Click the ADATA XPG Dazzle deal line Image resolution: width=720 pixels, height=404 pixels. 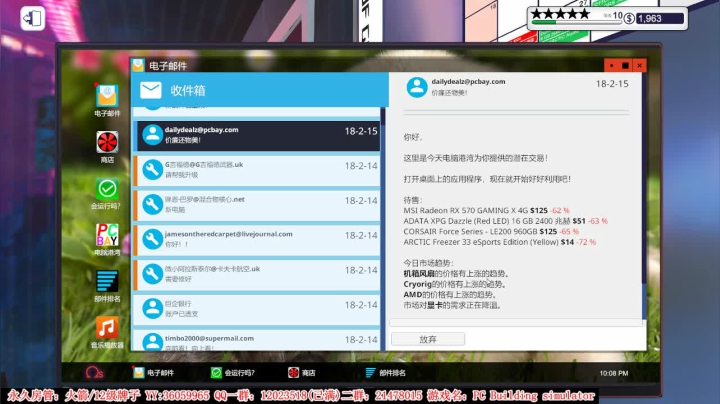506,221
